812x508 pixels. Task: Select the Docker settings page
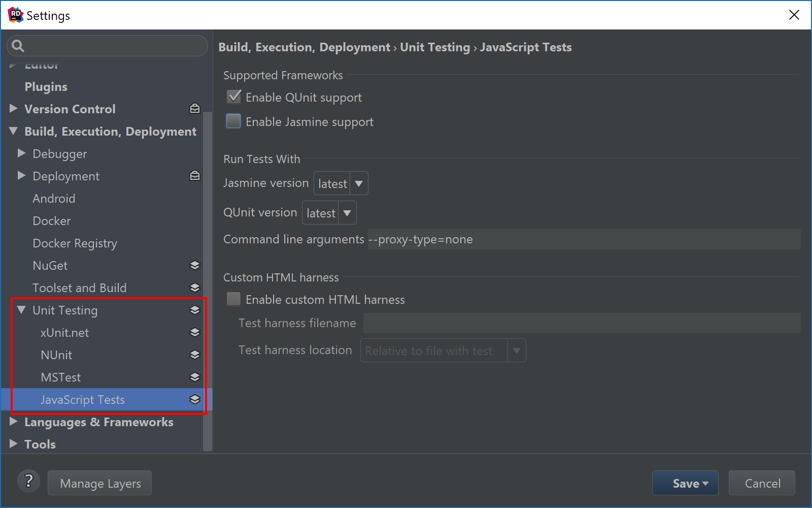pos(52,221)
